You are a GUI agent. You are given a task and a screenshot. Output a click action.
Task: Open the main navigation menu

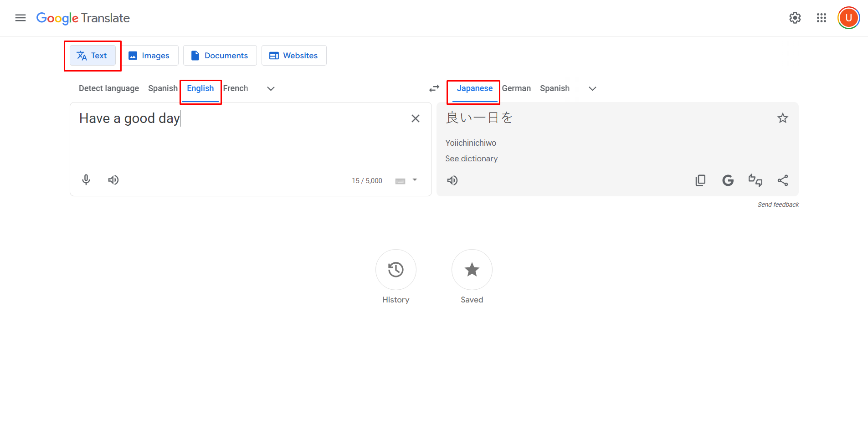tap(20, 18)
